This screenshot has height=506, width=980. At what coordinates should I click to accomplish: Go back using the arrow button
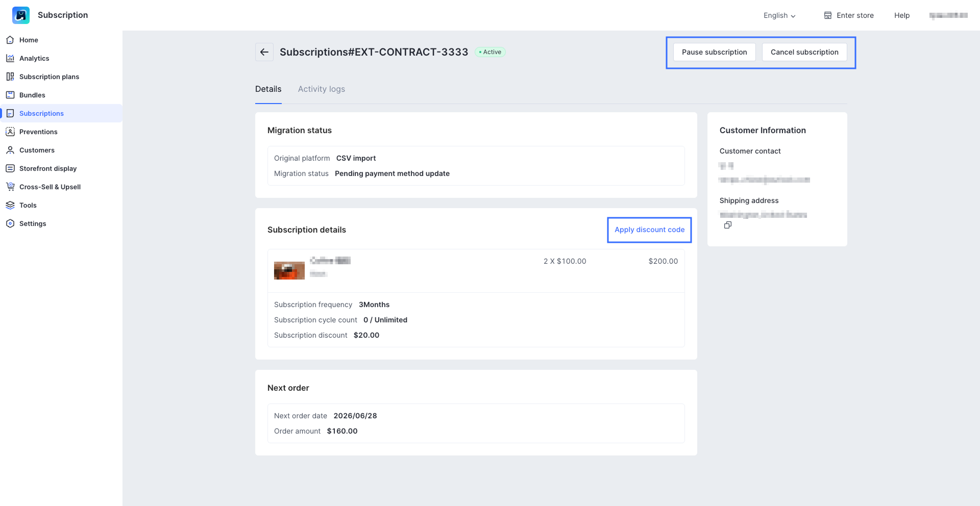(x=264, y=52)
